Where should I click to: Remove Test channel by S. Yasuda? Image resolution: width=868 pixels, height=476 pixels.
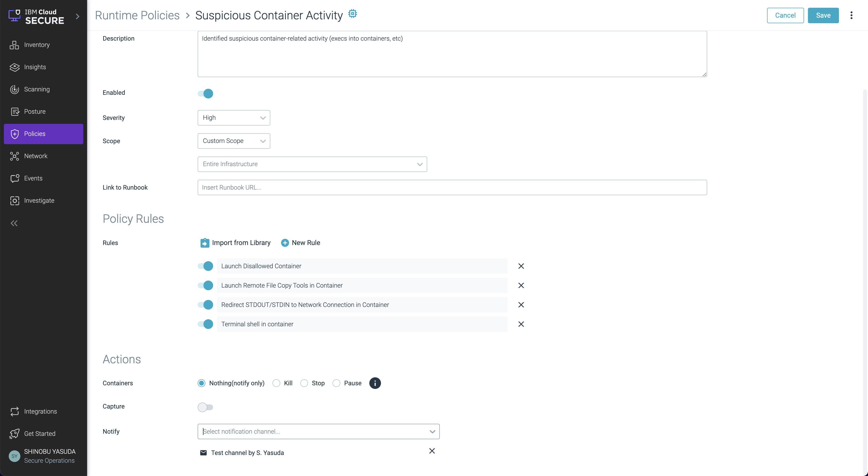click(432, 451)
